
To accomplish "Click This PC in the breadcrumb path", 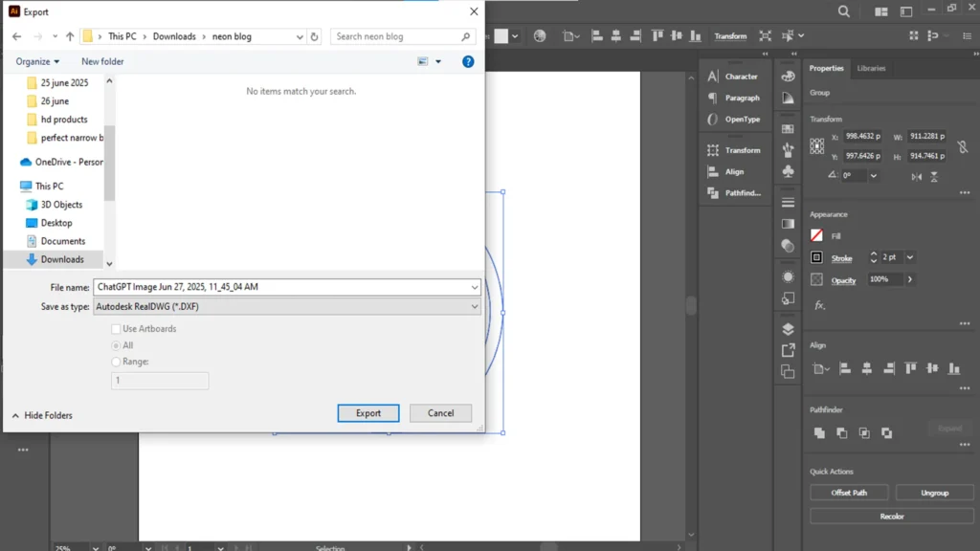I will tap(122, 36).
